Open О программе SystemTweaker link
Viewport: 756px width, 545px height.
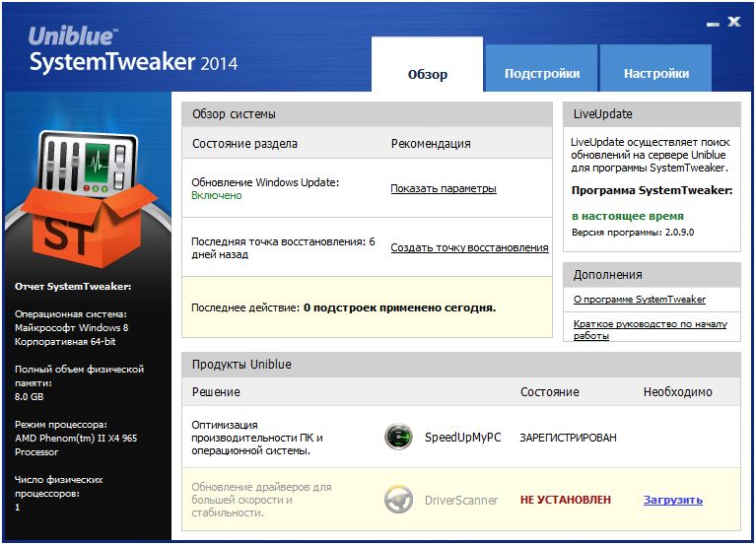pyautogui.click(x=640, y=300)
